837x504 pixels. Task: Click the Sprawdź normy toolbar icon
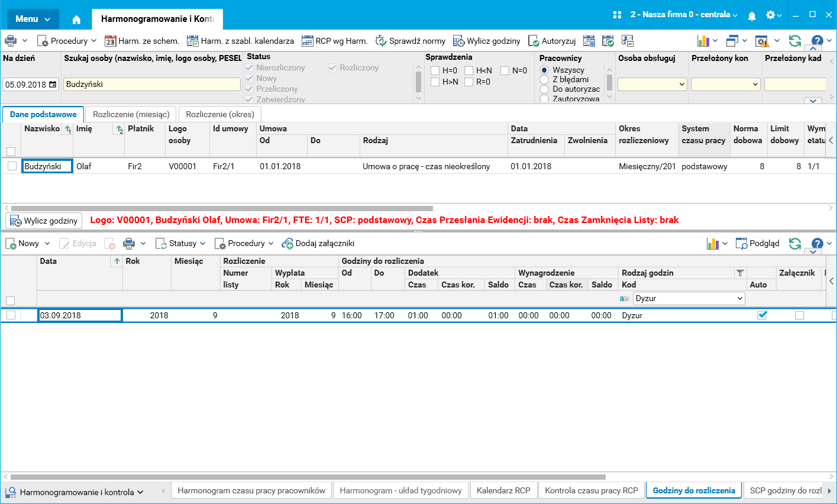coord(381,41)
